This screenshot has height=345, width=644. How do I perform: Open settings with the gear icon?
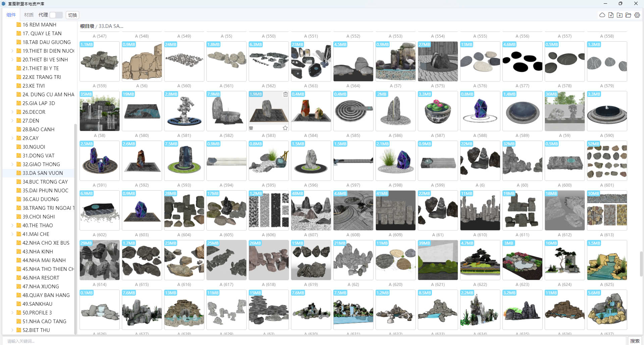[637, 15]
